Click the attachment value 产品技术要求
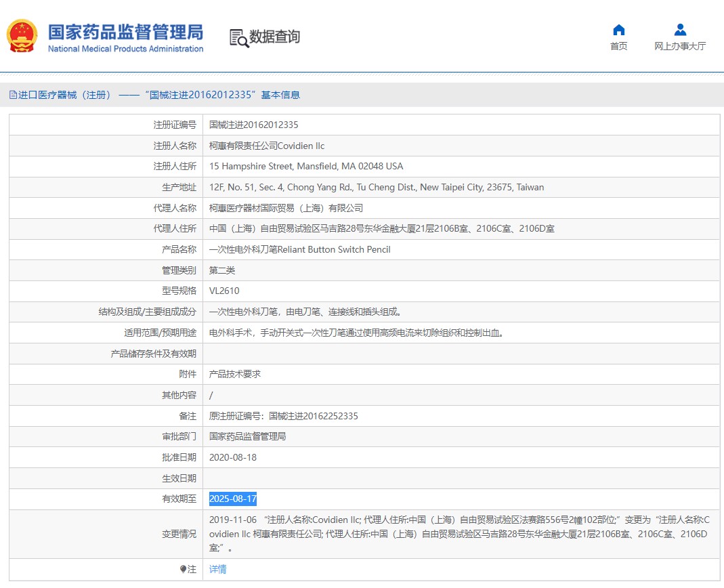Viewport: 724px width, 588px height. (x=234, y=374)
